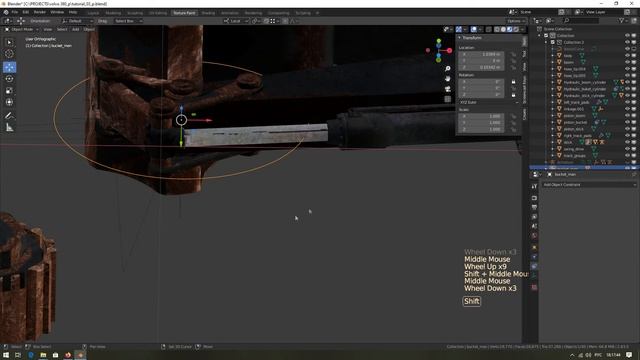The width and height of the screenshot is (640, 360).
Task: Select the Scale tool
Action: [x=9, y=91]
